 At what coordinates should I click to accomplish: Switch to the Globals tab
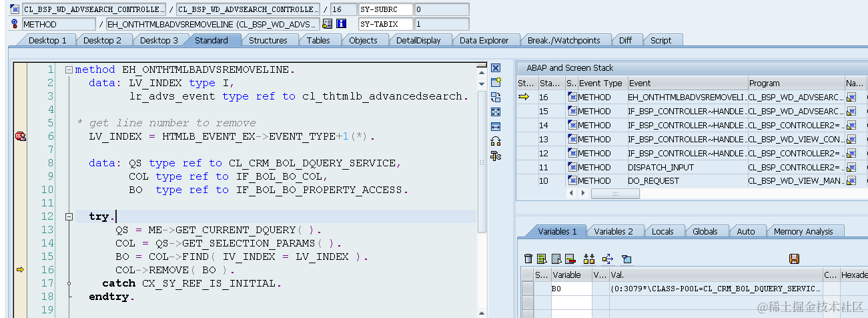[705, 231]
